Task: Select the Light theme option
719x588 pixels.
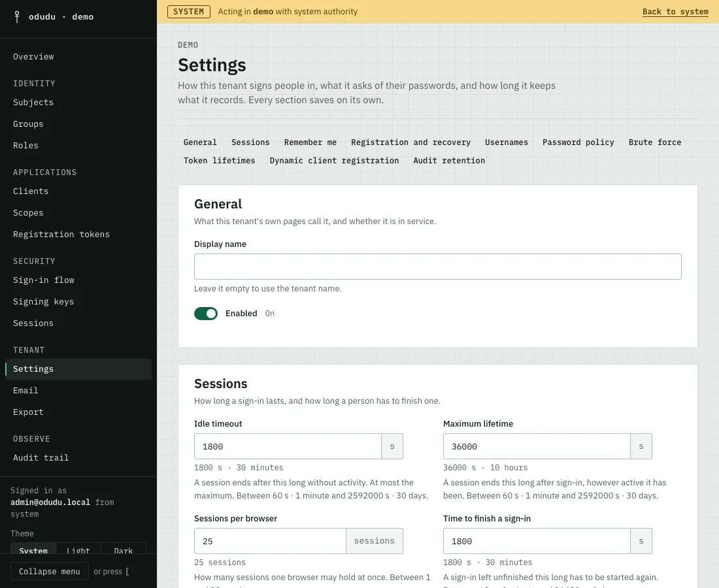Action: pos(78,550)
